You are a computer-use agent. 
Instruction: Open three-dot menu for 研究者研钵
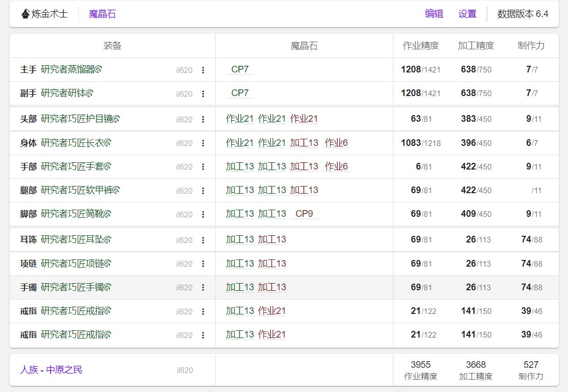click(x=203, y=94)
